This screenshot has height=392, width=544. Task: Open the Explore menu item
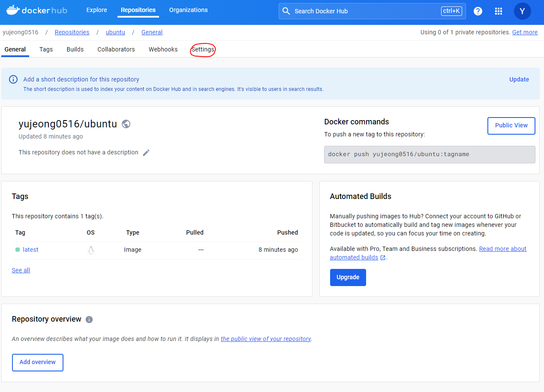pyautogui.click(x=97, y=10)
